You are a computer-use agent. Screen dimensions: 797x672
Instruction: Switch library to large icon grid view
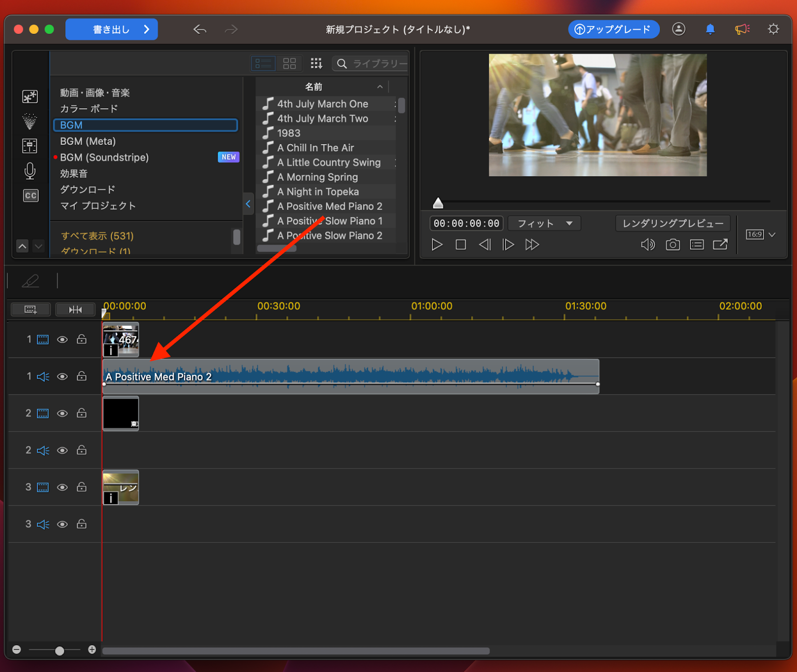[289, 63]
